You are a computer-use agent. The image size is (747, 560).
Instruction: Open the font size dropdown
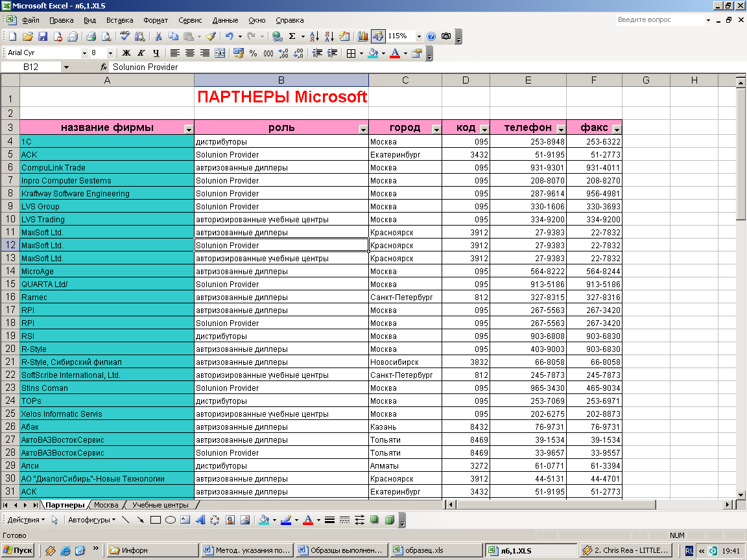pyautogui.click(x=110, y=53)
